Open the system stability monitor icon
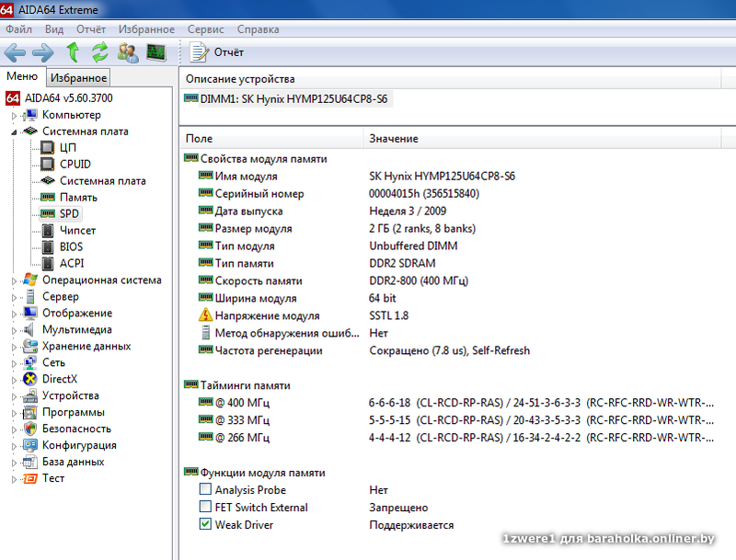Screen dimensions: 736x560 click(156, 52)
